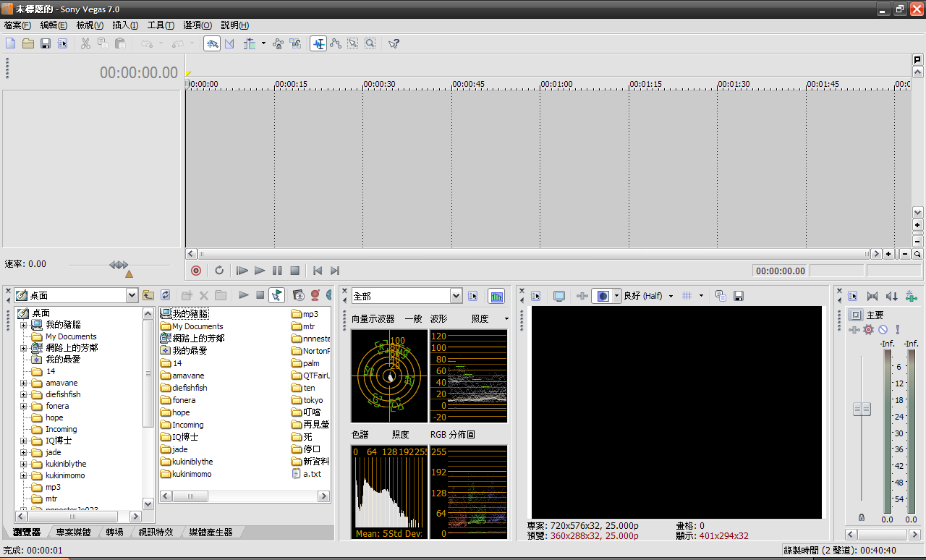
Task: Open the 檔案(F) menu
Action: 17,25
